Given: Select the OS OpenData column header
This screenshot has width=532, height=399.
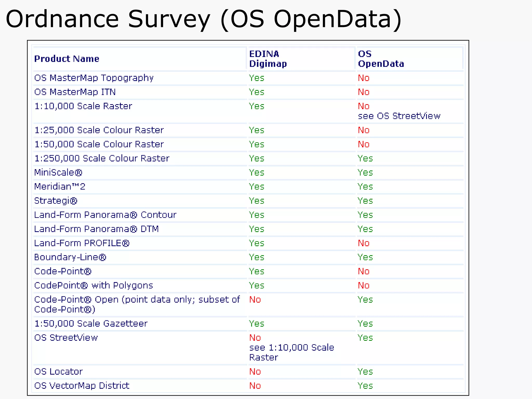Looking at the screenshot, I should click(381, 59).
